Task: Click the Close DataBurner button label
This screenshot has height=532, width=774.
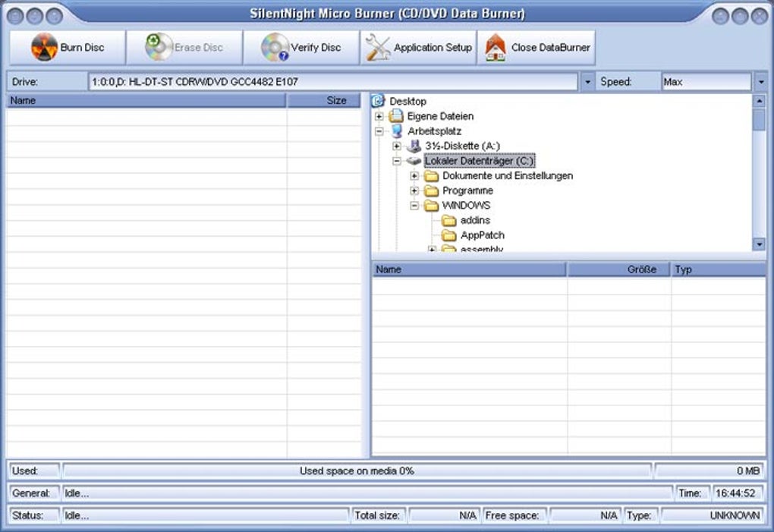Action: point(550,47)
